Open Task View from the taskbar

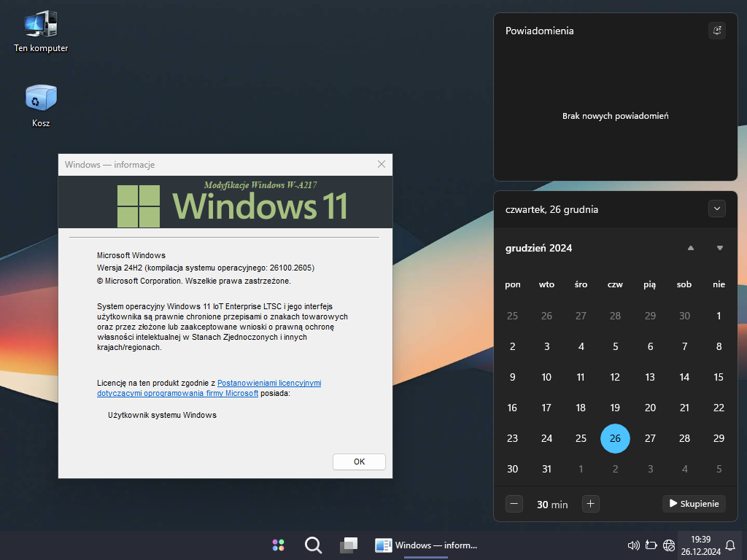pos(349,545)
